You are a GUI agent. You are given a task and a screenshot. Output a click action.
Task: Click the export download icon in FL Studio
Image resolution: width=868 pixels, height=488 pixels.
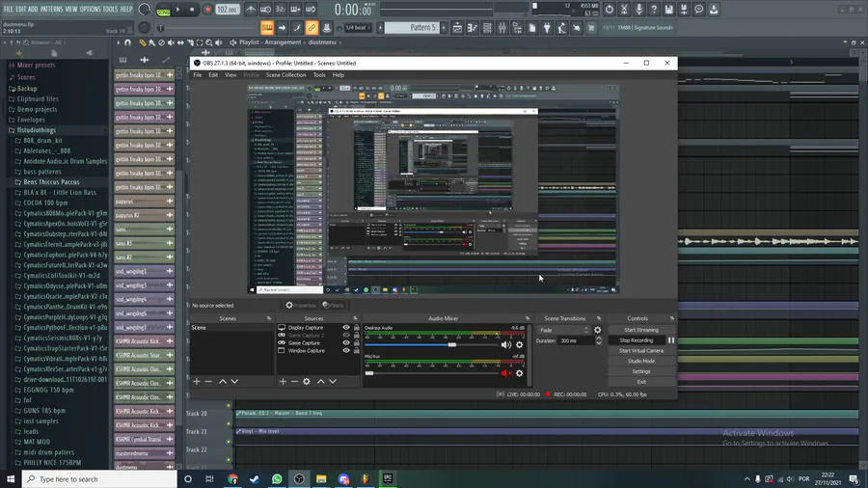click(x=714, y=10)
